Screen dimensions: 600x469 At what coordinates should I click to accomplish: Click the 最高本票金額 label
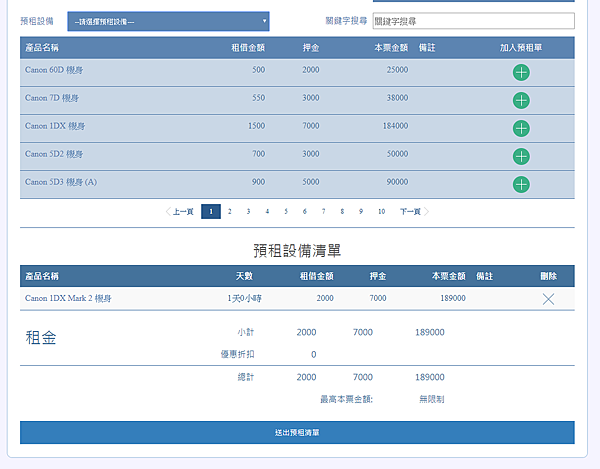(x=346, y=399)
